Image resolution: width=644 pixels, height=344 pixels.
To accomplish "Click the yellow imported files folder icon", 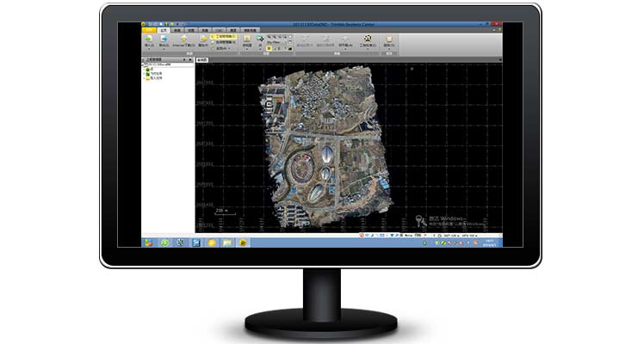I will click(149, 80).
